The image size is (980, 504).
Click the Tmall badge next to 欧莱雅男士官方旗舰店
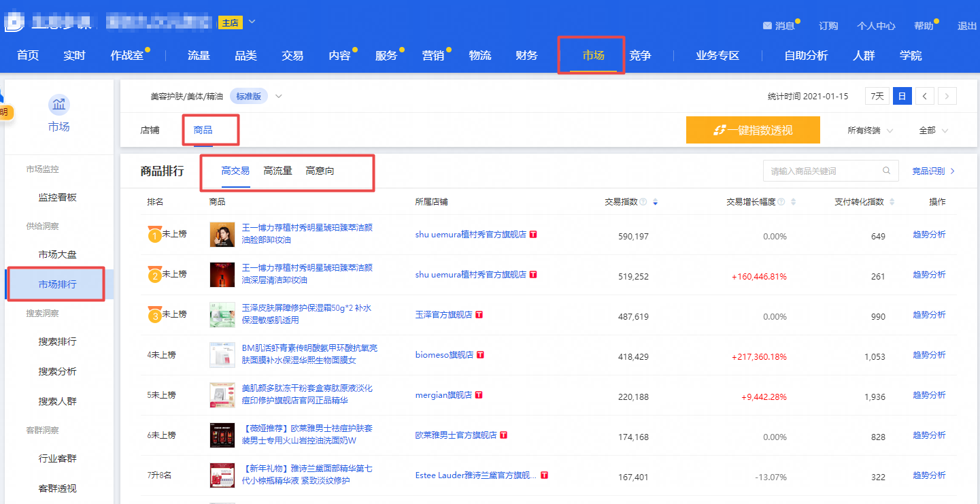click(504, 435)
